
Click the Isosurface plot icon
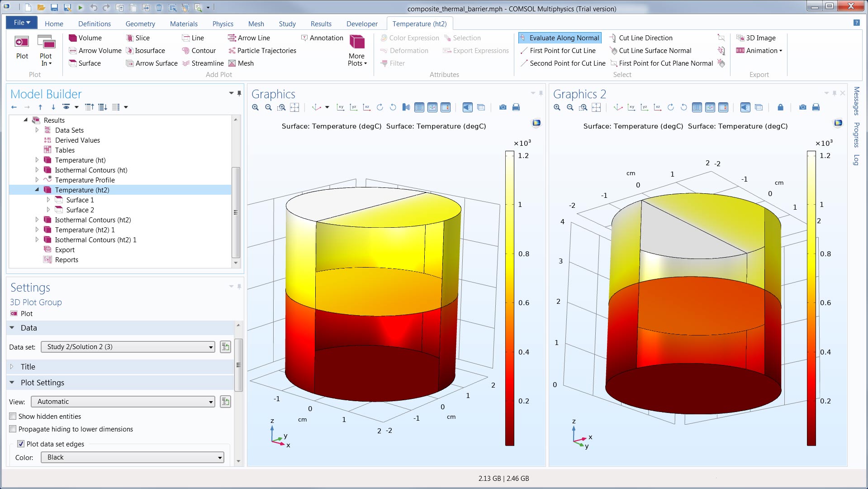click(130, 51)
